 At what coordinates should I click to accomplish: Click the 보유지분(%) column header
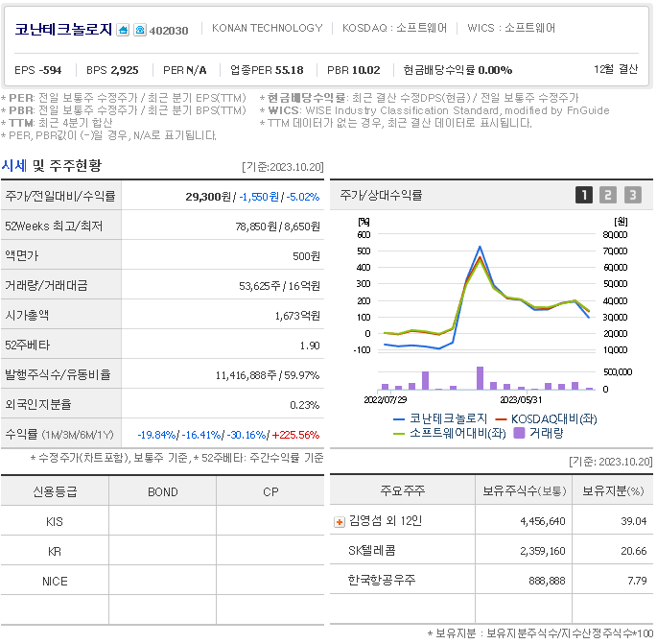(613, 490)
